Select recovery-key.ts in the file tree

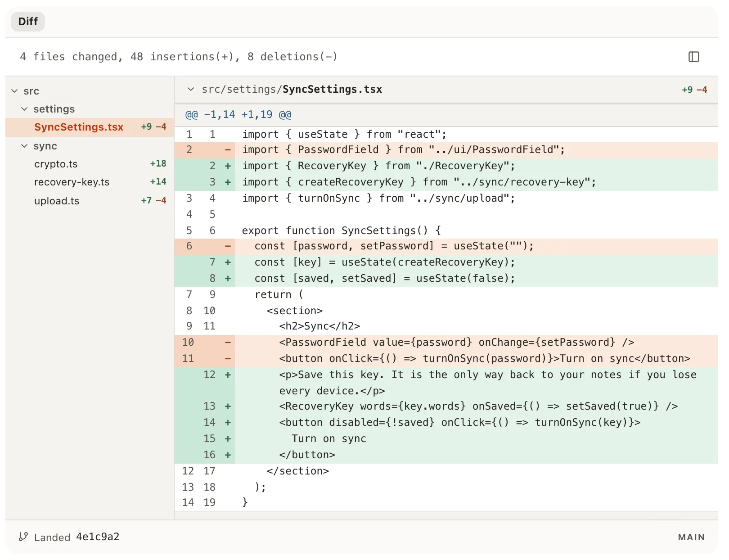[x=90, y=182]
